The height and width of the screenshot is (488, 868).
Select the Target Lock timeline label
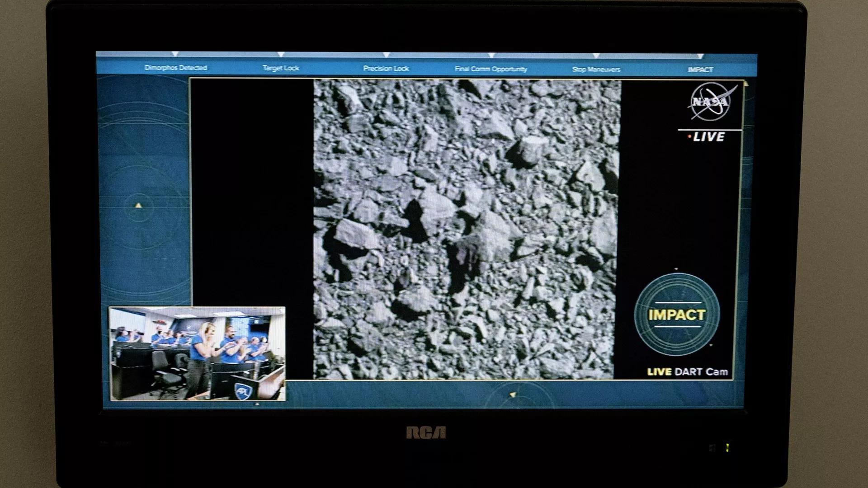281,68
